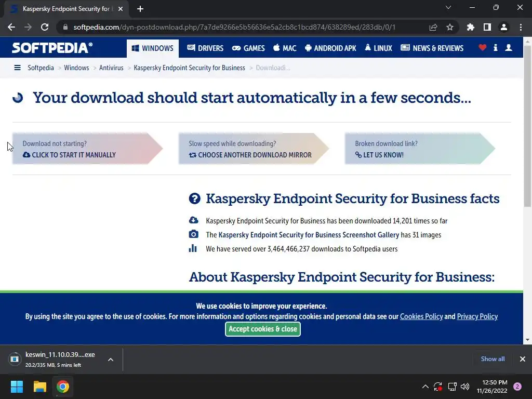Open File Explorer from taskbar
Viewport: 532px width, 399px height.
click(39, 387)
